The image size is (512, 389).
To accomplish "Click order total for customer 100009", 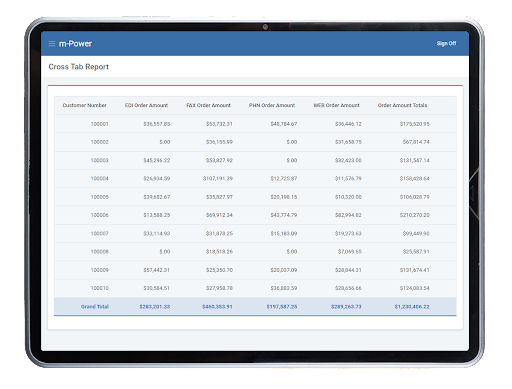I will coord(415,270).
